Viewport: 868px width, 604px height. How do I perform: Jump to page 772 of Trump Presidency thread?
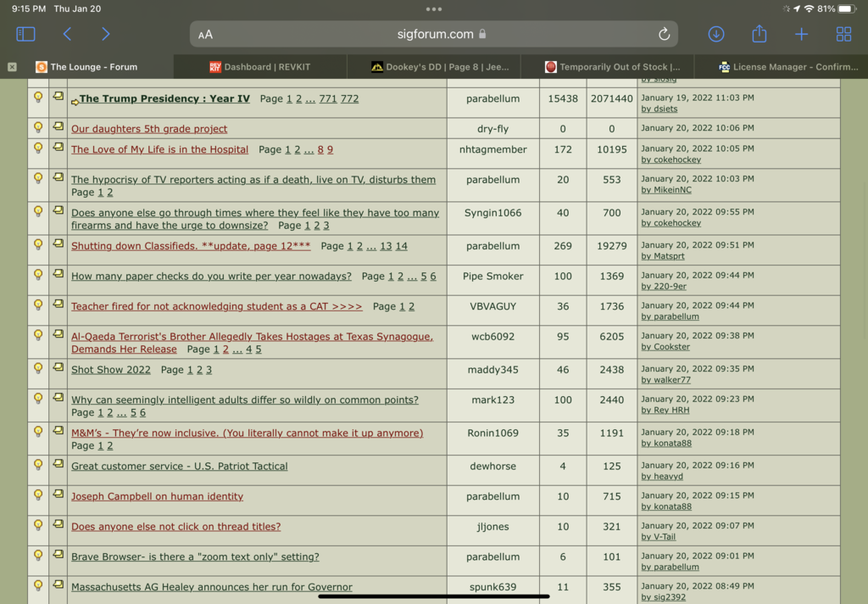[x=349, y=98]
